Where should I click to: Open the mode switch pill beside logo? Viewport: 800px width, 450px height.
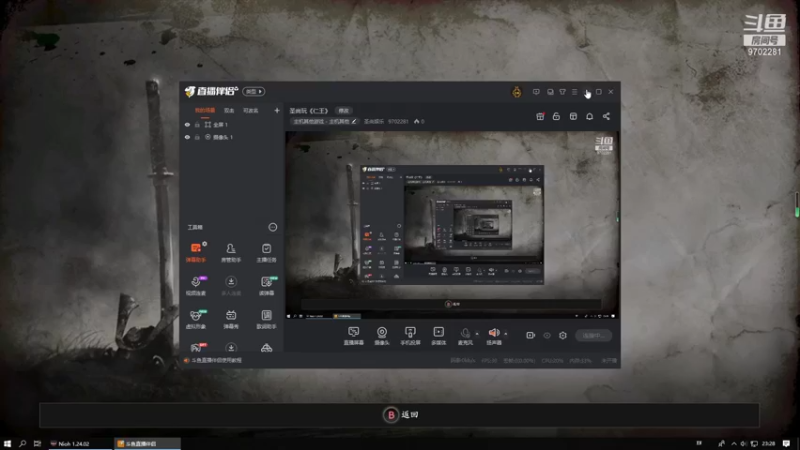(x=254, y=91)
